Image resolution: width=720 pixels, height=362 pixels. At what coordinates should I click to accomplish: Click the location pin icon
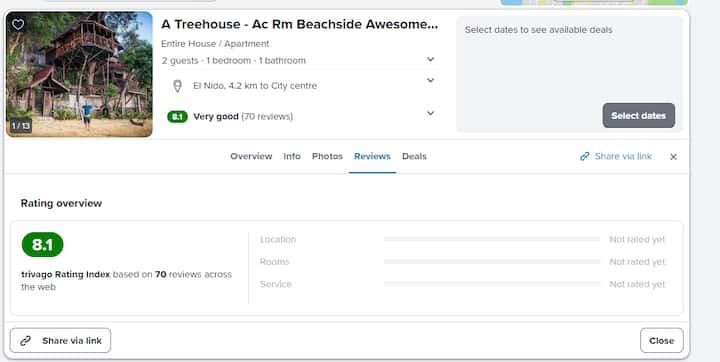point(177,86)
